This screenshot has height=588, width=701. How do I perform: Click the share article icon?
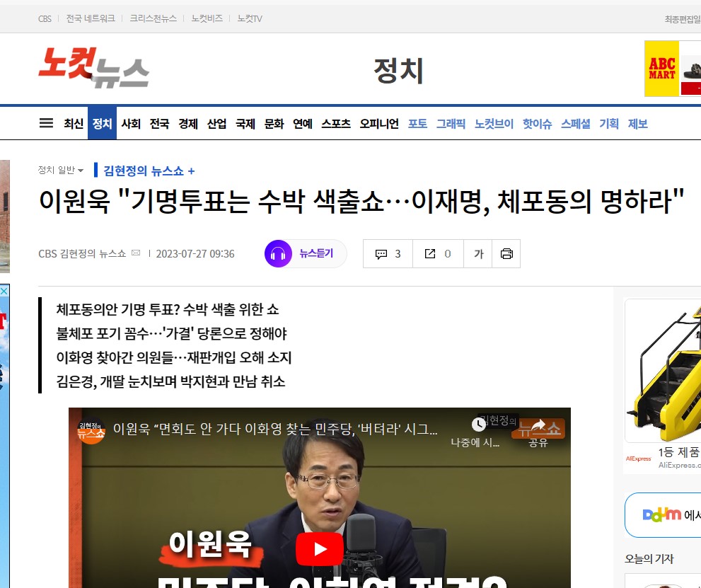coord(438,254)
